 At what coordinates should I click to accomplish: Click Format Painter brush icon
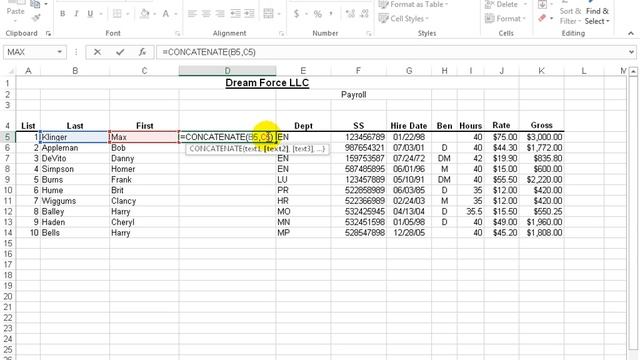pos(36,18)
